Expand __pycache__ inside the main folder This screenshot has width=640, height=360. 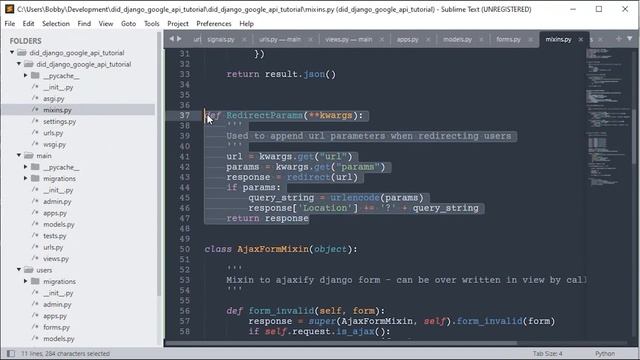25,167
